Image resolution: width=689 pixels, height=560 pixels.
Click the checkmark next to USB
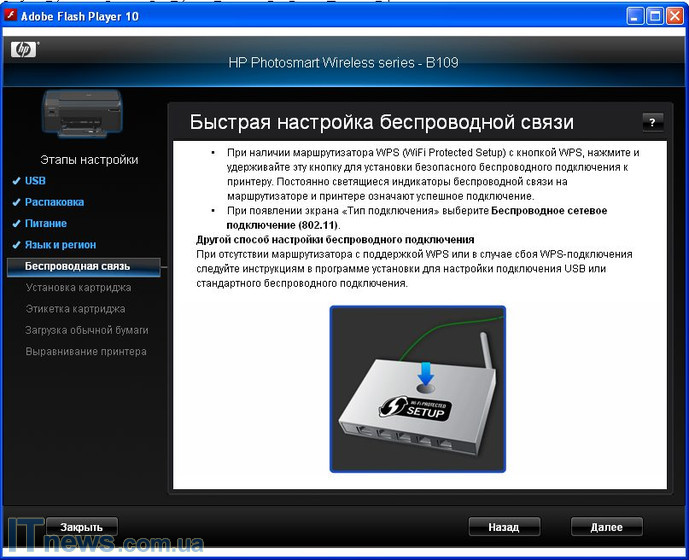click(15, 181)
